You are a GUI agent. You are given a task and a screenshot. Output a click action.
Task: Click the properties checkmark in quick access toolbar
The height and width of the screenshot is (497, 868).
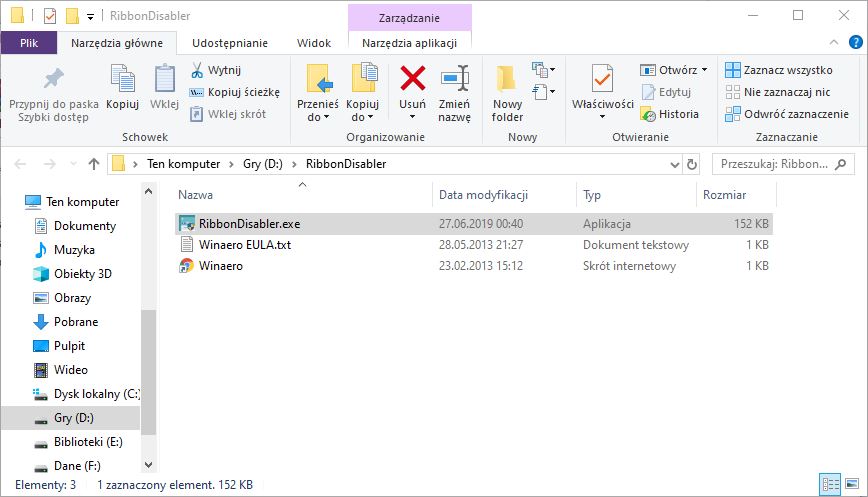point(50,16)
